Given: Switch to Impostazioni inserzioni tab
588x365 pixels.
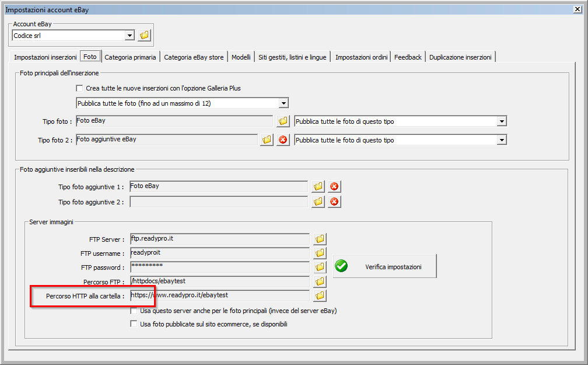Looking at the screenshot, I should (x=45, y=57).
